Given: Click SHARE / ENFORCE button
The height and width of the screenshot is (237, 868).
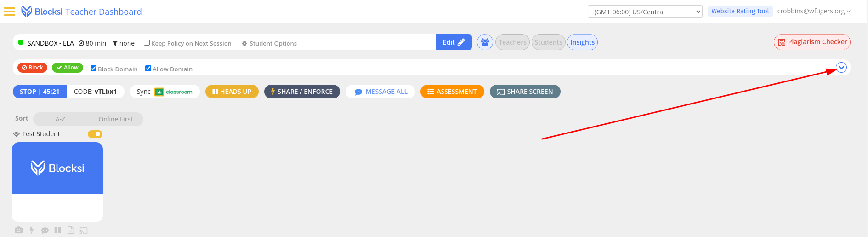Looking at the screenshot, I should tap(302, 92).
